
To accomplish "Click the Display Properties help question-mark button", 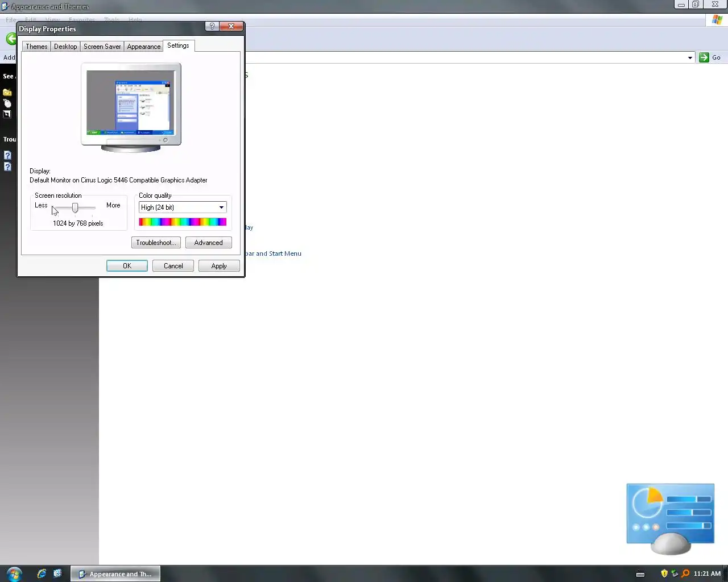I will point(212,26).
